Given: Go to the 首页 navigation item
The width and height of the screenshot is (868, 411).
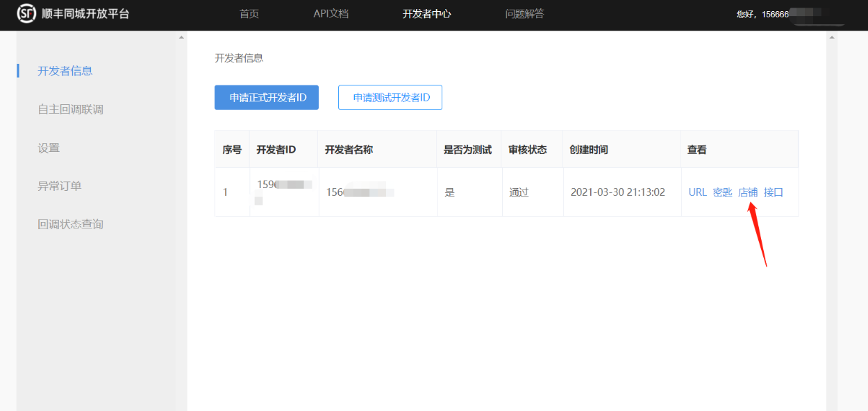Looking at the screenshot, I should (x=249, y=14).
